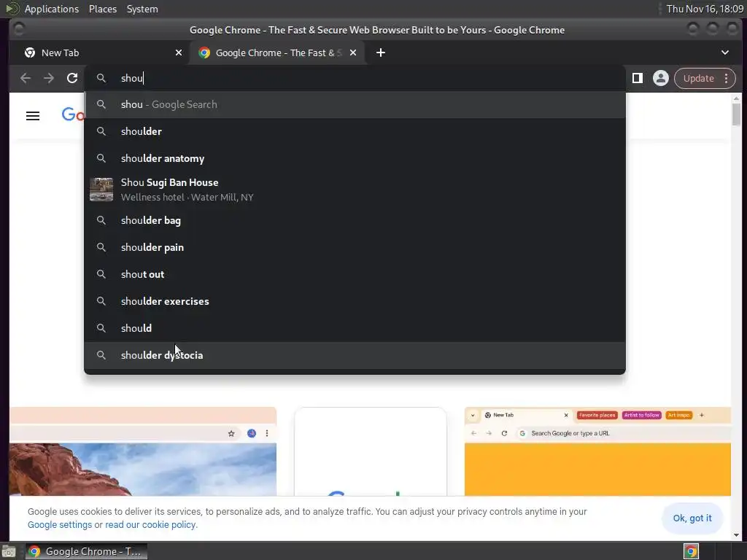Viewport: 747px width, 560px height.
Task: Reload the current page
Action: tap(72, 78)
